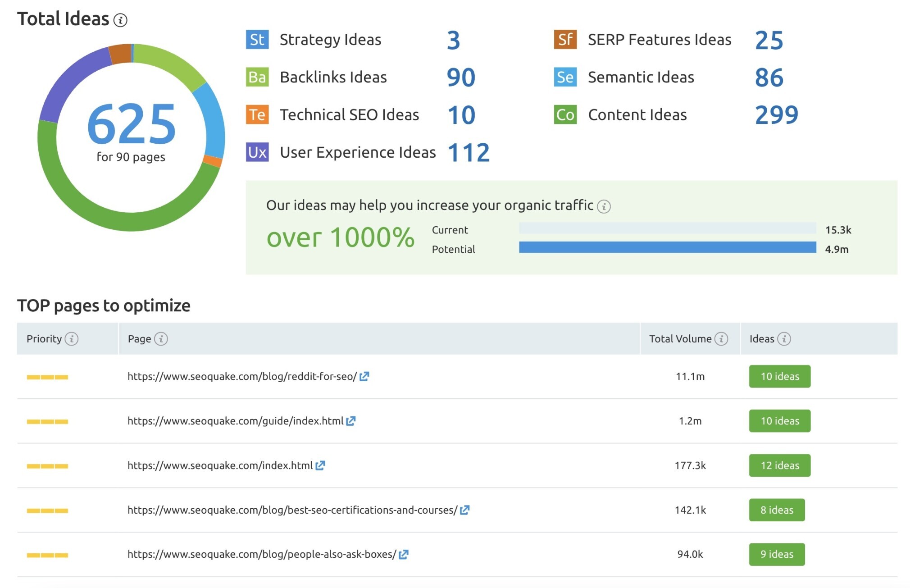Click the 12 ideas button
The height and width of the screenshot is (588, 910).
780,465
